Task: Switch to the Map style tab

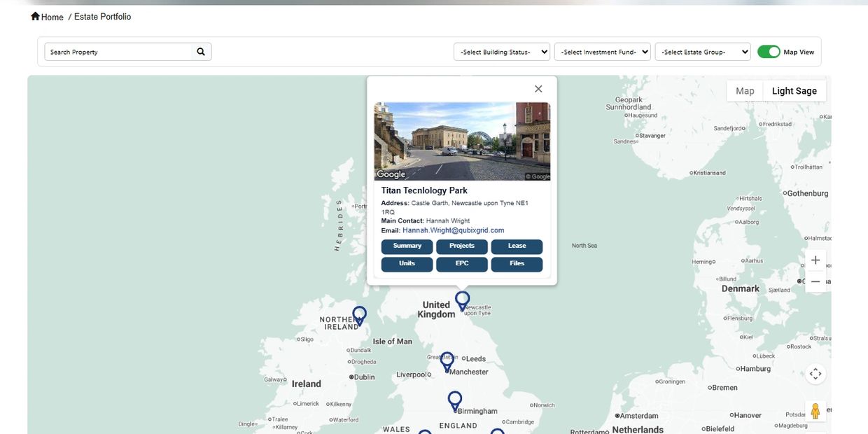Action: tap(745, 91)
